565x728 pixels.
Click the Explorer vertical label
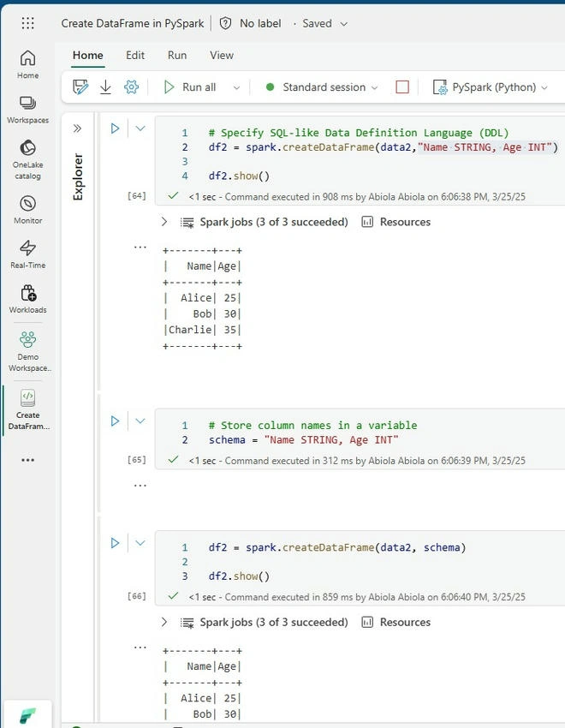tap(78, 177)
